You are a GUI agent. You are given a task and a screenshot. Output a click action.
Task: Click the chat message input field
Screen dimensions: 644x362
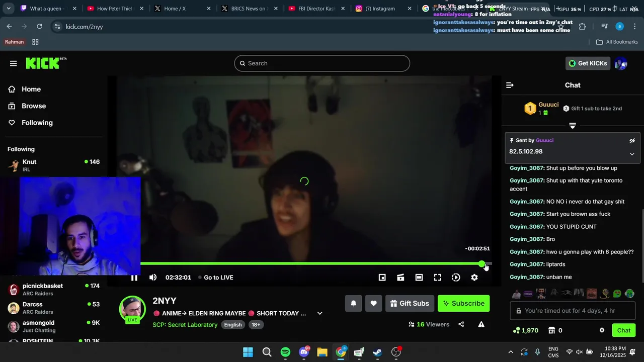click(x=573, y=311)
